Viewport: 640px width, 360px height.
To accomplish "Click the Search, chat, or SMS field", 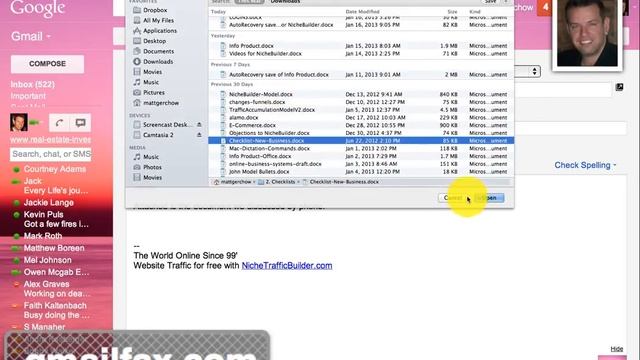I will coord(51,154).
